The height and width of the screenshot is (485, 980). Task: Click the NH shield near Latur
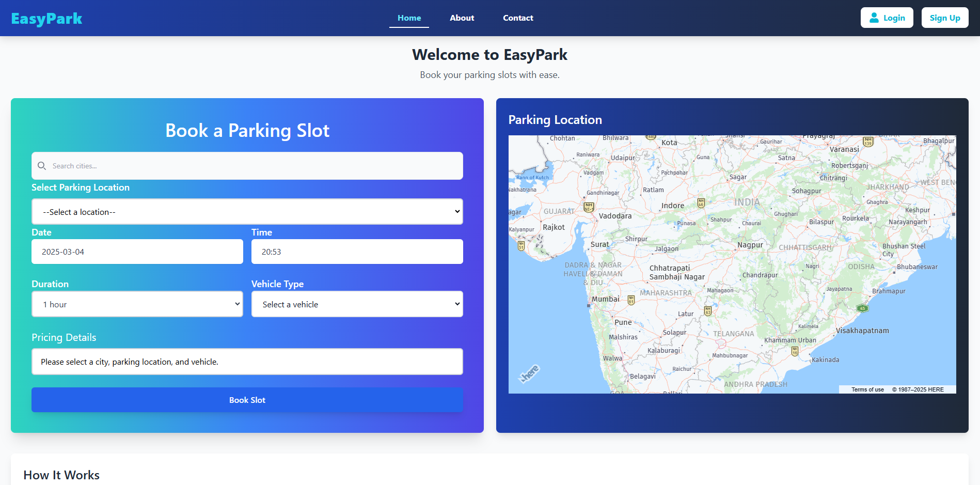[x=708, y=311]
